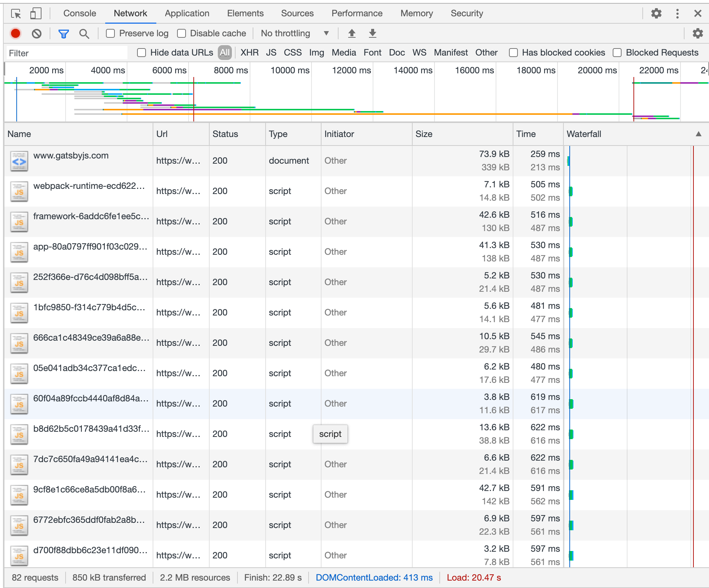Filter requests by Other type

(486, 53)
